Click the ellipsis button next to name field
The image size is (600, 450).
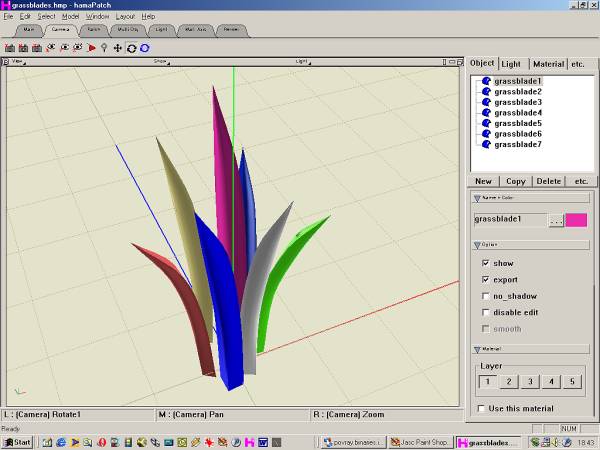click(556, 219)
